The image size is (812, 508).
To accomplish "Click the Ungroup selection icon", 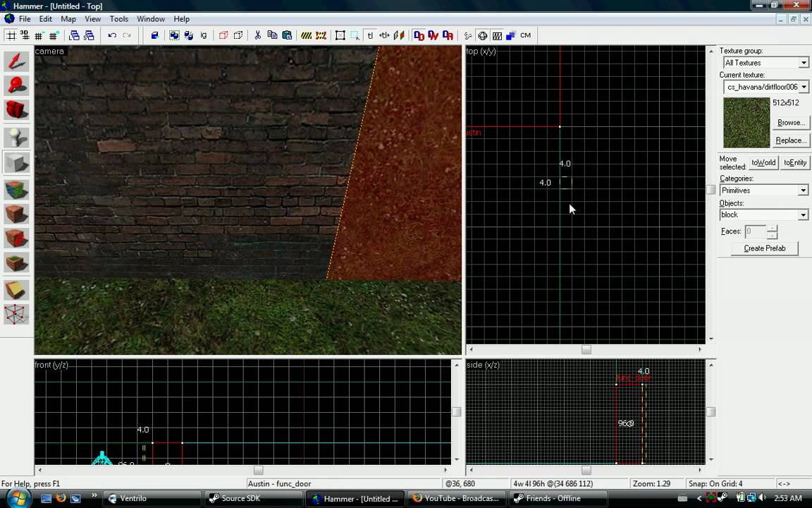I will pyautogui.click(x=189, y=35).
